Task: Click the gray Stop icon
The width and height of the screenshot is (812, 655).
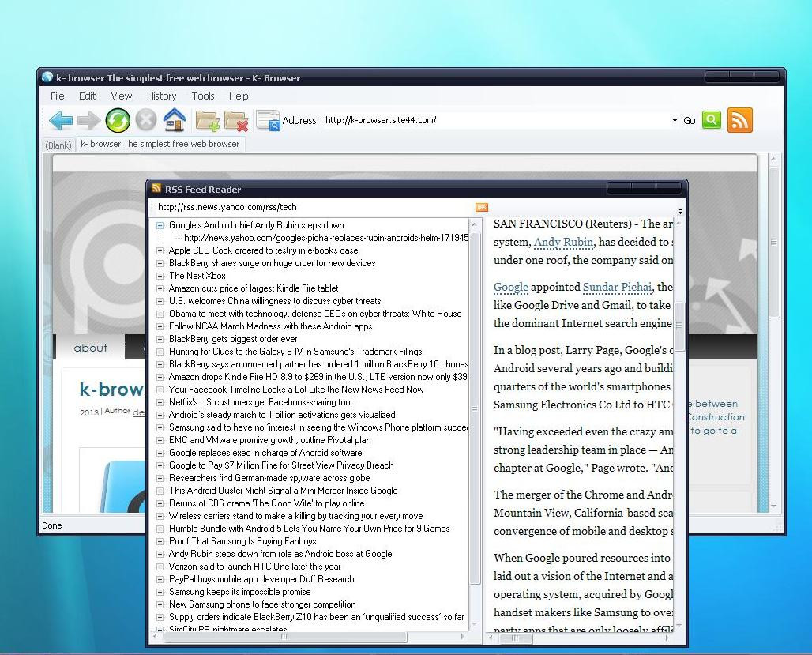Action: click(x=146, y=120)
